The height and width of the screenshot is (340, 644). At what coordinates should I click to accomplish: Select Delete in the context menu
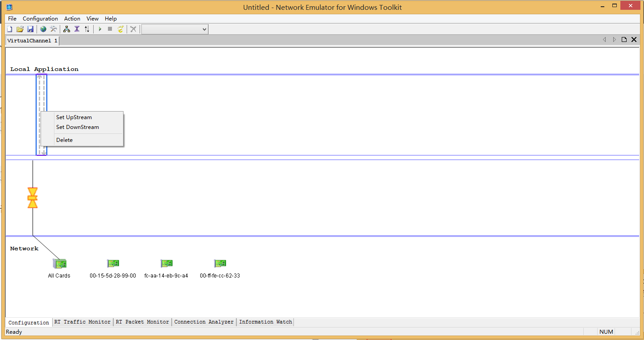(x=64, y=140)
